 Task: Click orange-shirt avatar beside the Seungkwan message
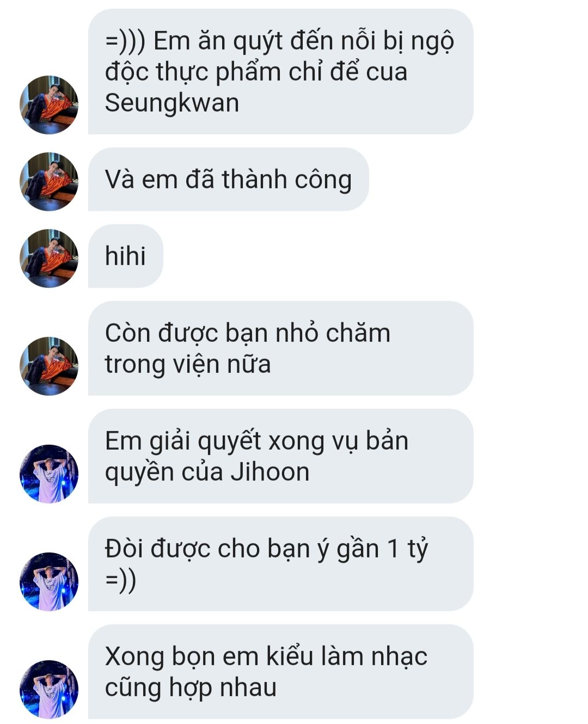[49, 105]
